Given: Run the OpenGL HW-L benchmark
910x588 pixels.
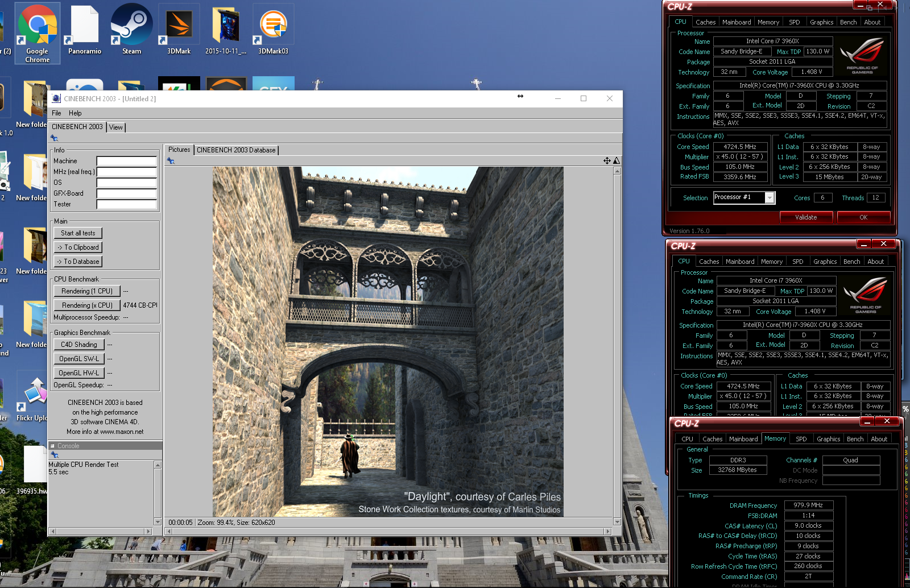Looking at the screenshot, I should 79,373.
